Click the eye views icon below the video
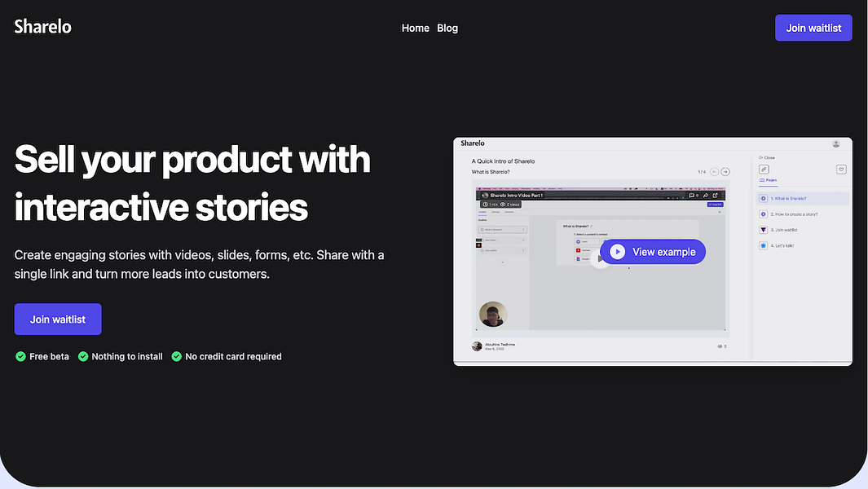 click(x=720, y=346)
